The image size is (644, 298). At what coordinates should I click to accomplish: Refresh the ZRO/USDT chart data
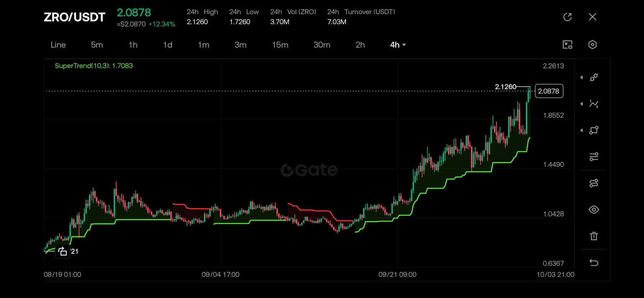click(x=567, y=17)
